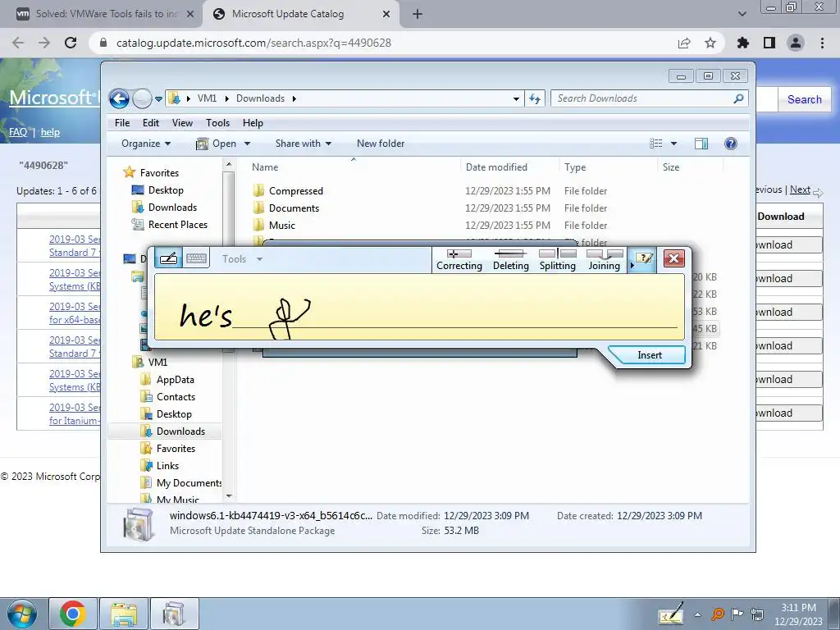Go back in Explorer window
Viewport: 840px width, 630px height.
[x=119, y=98]
